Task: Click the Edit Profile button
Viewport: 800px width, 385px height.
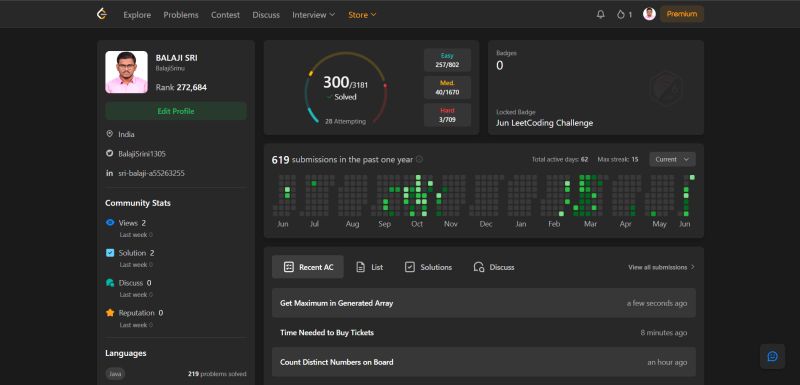Action: coord(176,111)
